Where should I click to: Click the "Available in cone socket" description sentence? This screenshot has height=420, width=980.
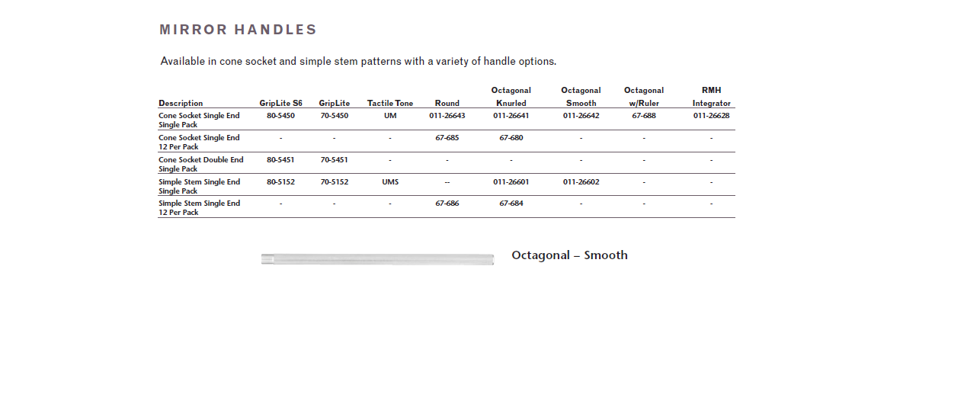tap(358, 61)
